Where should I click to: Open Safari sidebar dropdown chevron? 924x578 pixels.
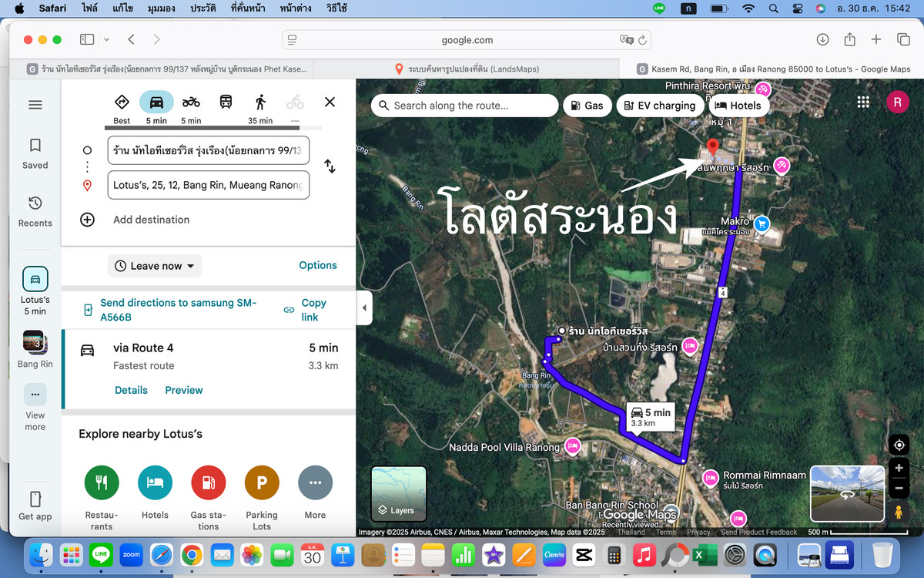(x=106, y=39)
